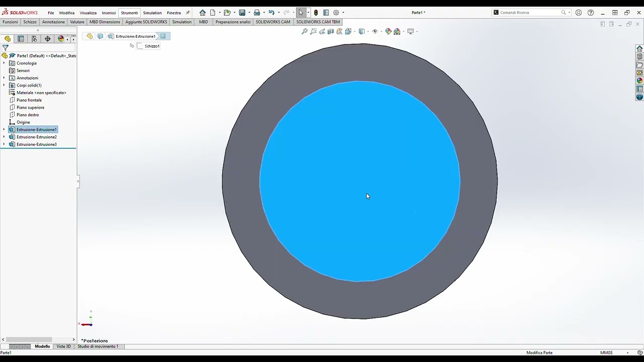The height and width of the screenshot is (362, 644).
Task: Open Dynamic Annotation Views icon
Action: 339,31
